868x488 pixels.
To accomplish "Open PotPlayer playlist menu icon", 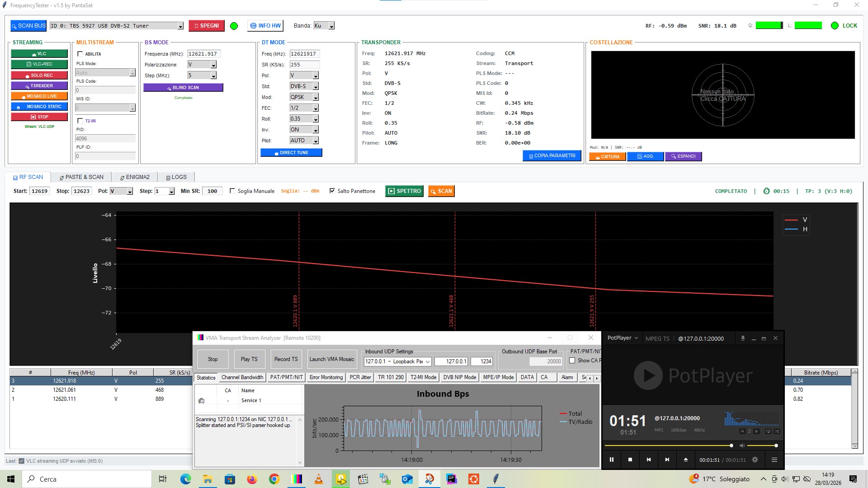I will click(x=774, y=460).
